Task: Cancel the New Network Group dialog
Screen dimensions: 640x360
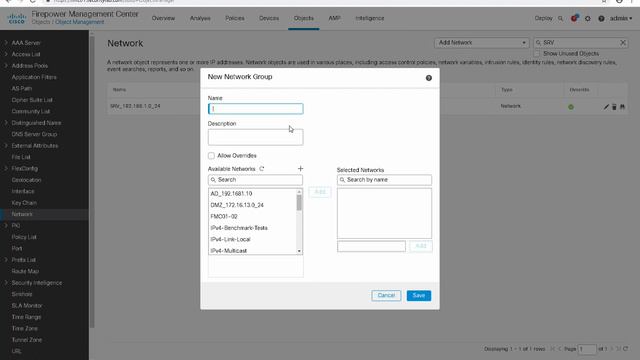Action: pyautogui.click(x=386, y=296)
